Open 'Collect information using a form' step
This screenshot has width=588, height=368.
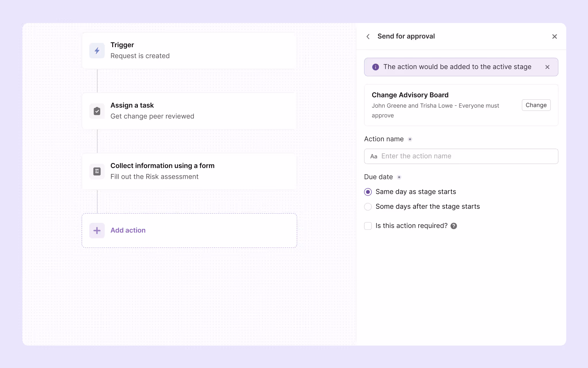point(189,171)
